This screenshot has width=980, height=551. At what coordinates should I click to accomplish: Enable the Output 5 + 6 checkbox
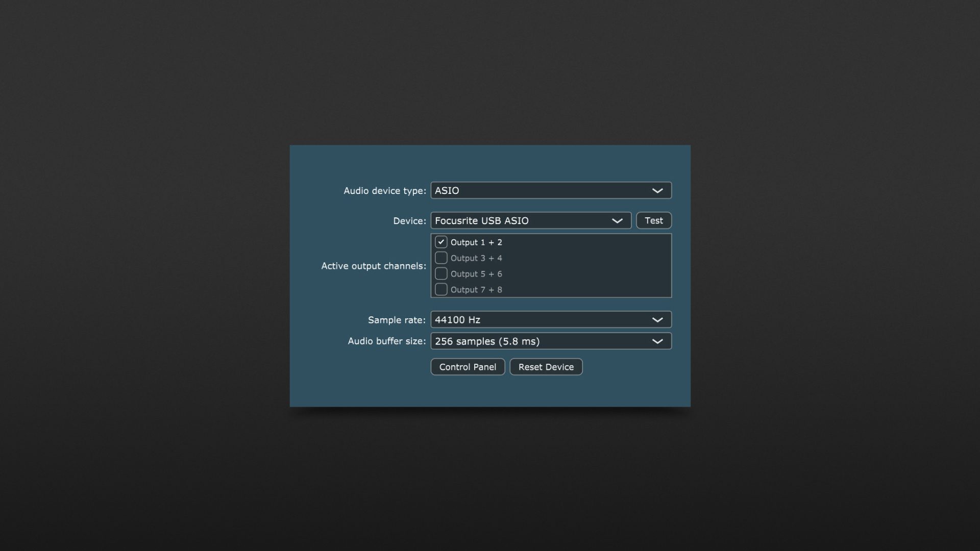coord(441,273)
